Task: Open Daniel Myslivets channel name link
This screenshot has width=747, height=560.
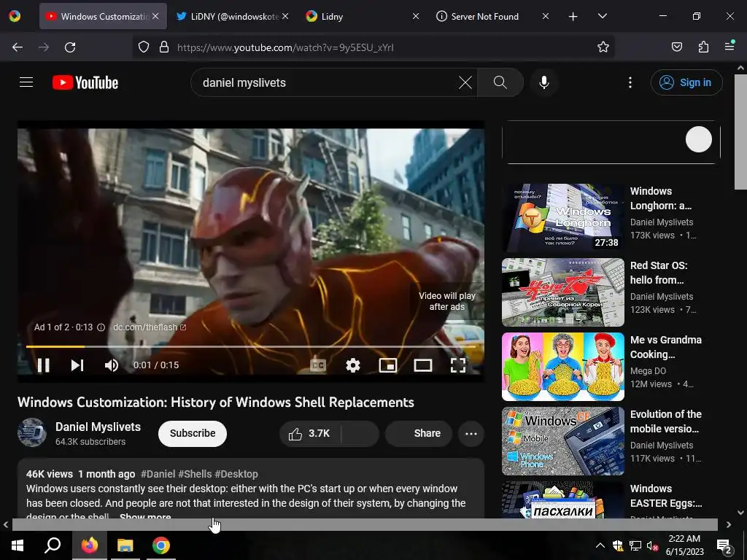Action: pos(98,427)
